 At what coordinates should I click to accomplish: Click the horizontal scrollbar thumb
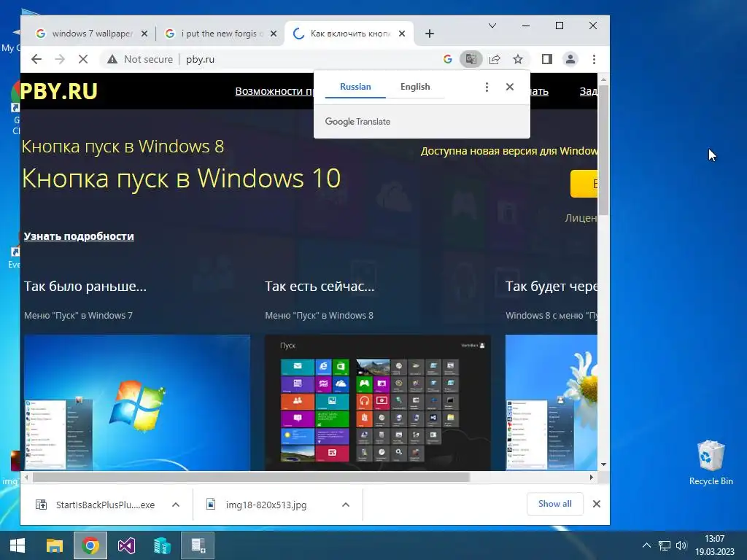[x=251, y=477]
